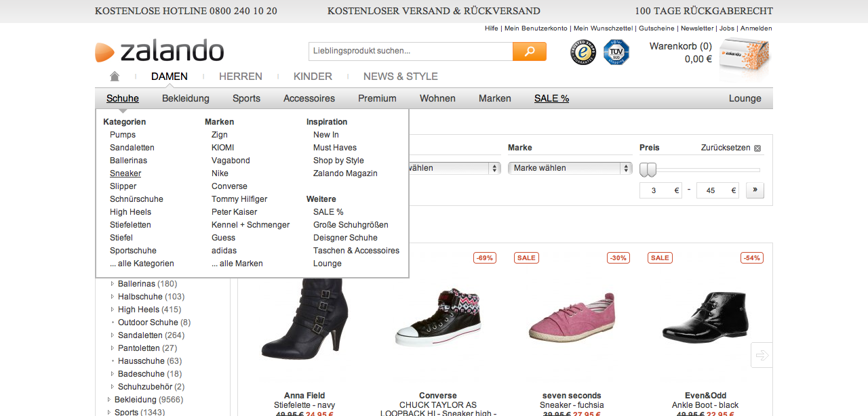Click the Trusted Shops seal badge
Screen dimensions: 868x416
click(x=583, y=52)
